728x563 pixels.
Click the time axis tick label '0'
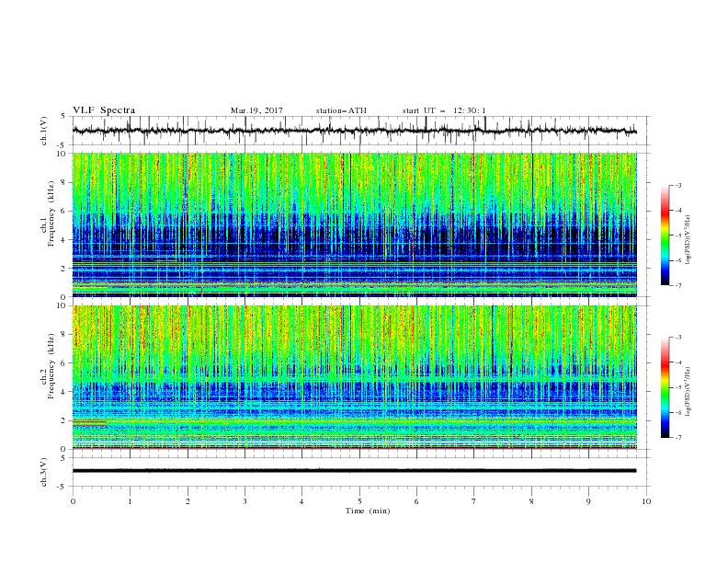73,501
